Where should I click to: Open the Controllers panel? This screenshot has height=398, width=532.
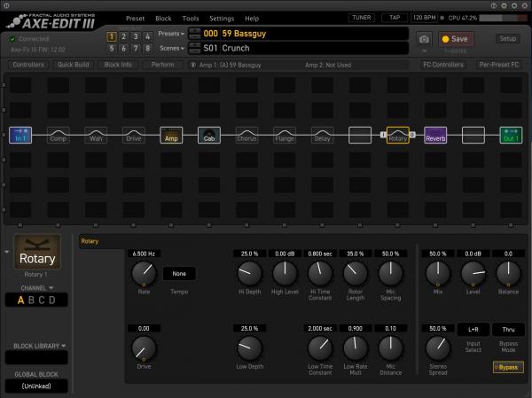pyautogui.click(x=28, y=65)
